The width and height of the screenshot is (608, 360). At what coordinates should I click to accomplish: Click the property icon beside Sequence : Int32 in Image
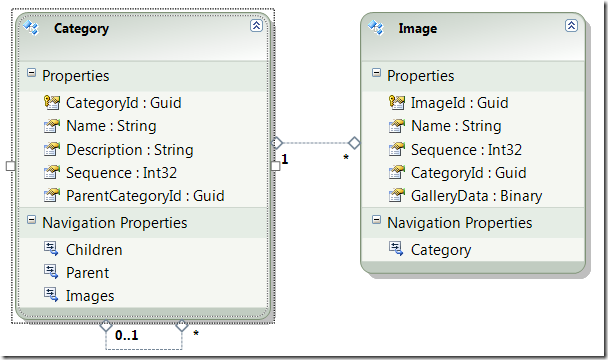coord(397,150)
